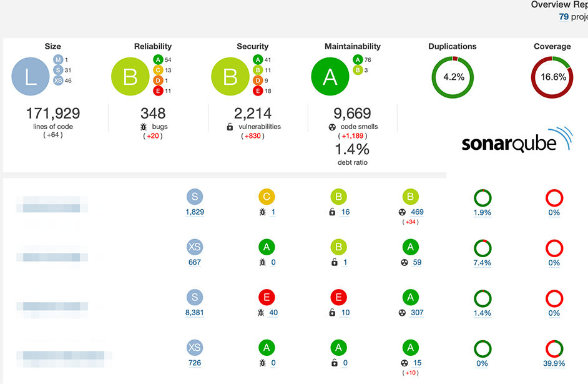Image resolution: width=588 pixels, height=392 pixels.
Task: Click the 16.6% Coverage donut chart
Action: click(552, 77)
